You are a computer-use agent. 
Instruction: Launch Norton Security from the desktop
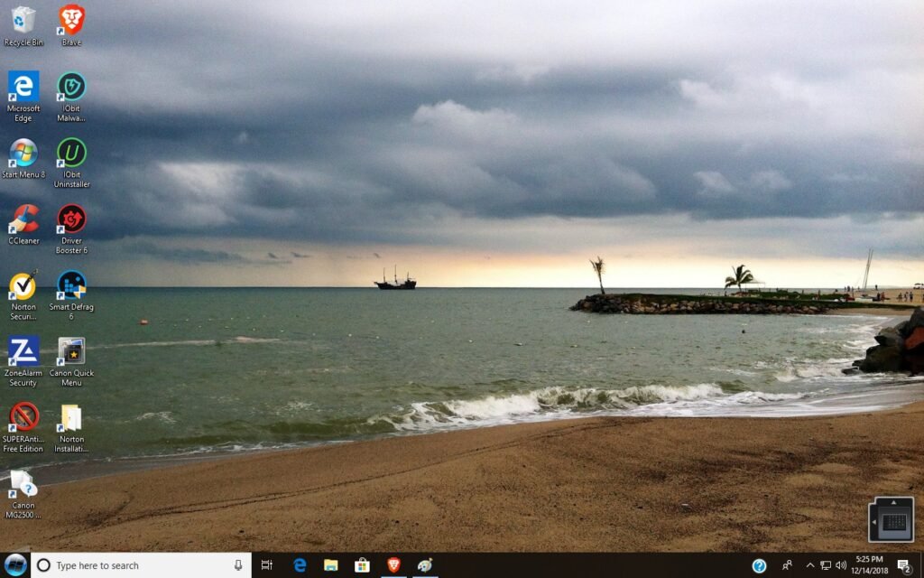23,287
